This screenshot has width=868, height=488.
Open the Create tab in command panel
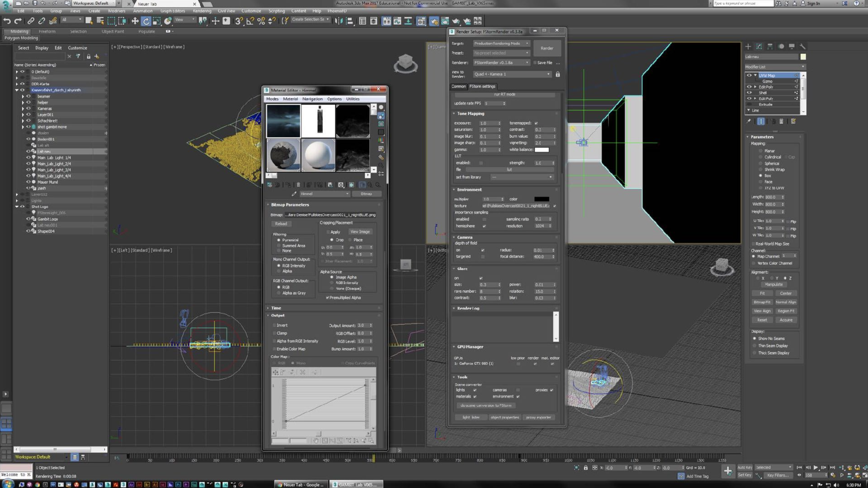coord(748,47)
